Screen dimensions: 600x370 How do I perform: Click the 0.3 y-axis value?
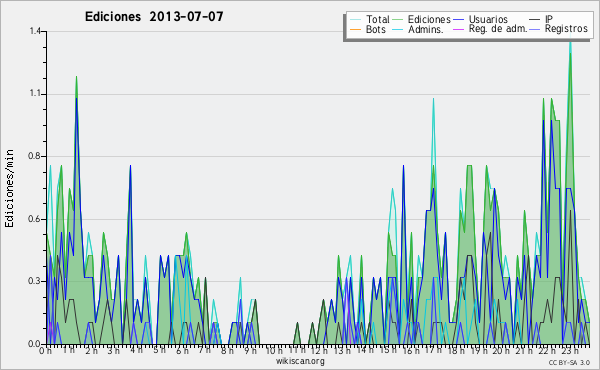point(35,281)
